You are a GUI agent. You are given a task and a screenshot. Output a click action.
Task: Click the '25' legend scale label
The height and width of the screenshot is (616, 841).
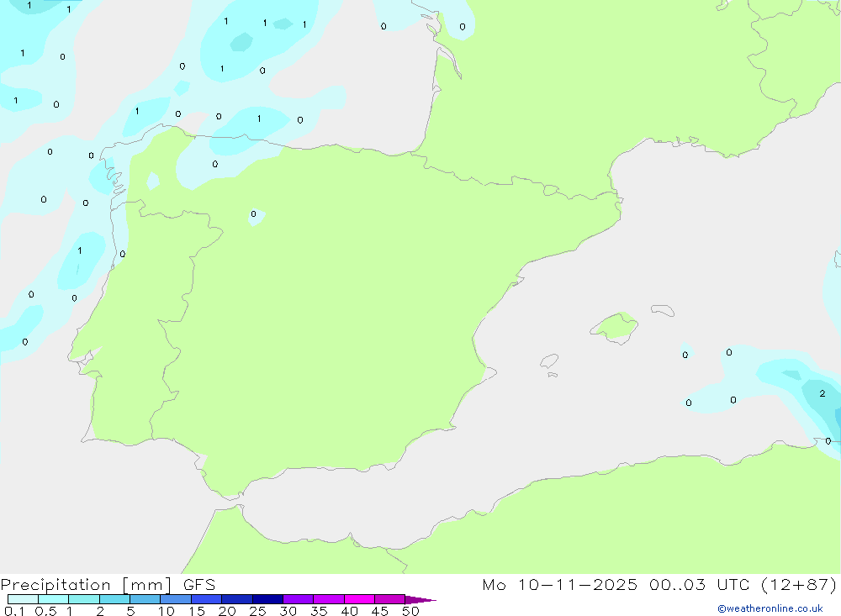(257, 611)
